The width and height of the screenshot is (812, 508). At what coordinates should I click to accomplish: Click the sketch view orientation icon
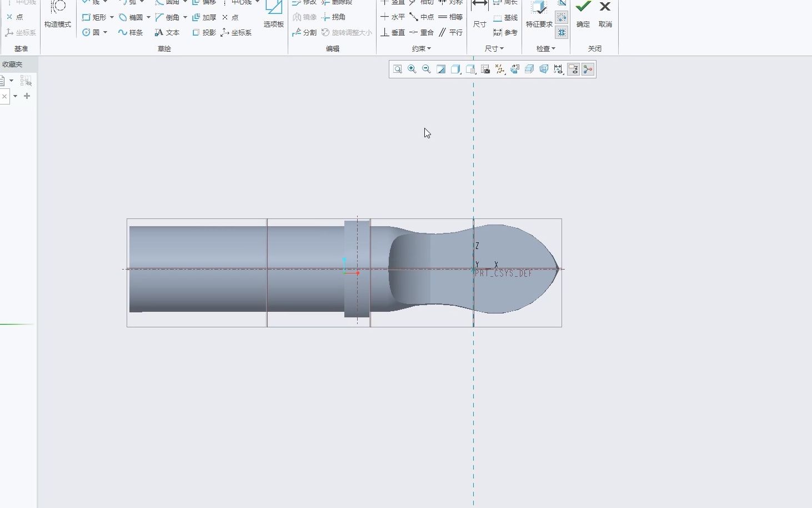(x=515, y=69)
